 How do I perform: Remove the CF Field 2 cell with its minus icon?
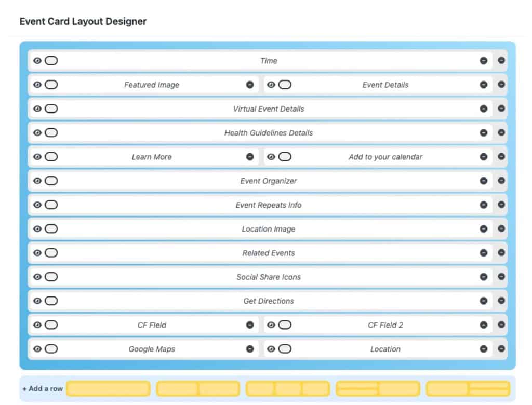484,325
